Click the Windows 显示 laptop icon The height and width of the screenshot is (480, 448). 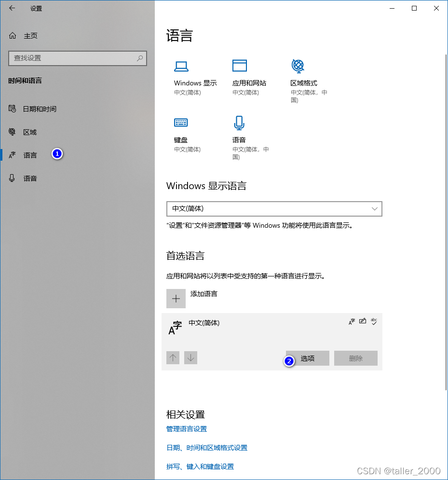pyautogui.click(x=181, y=66)
